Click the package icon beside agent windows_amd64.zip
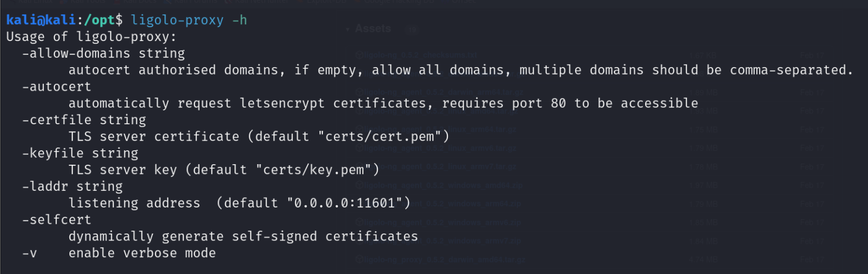868x274 pixels. coord(359,185)
